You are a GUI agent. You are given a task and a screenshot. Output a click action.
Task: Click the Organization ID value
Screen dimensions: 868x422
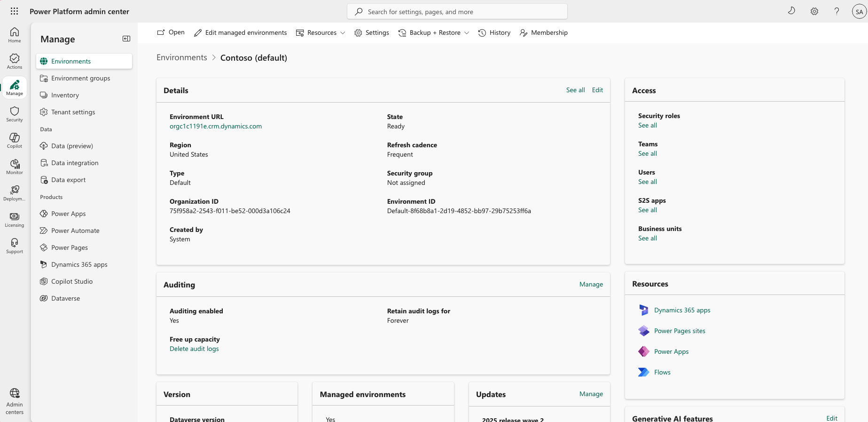pos(230,211)
